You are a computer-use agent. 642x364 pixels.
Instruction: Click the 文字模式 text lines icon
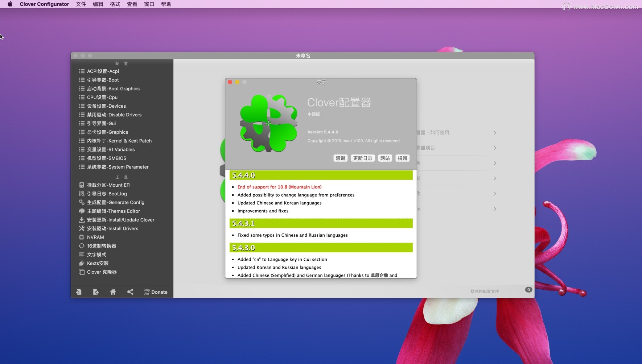(82, 255)
